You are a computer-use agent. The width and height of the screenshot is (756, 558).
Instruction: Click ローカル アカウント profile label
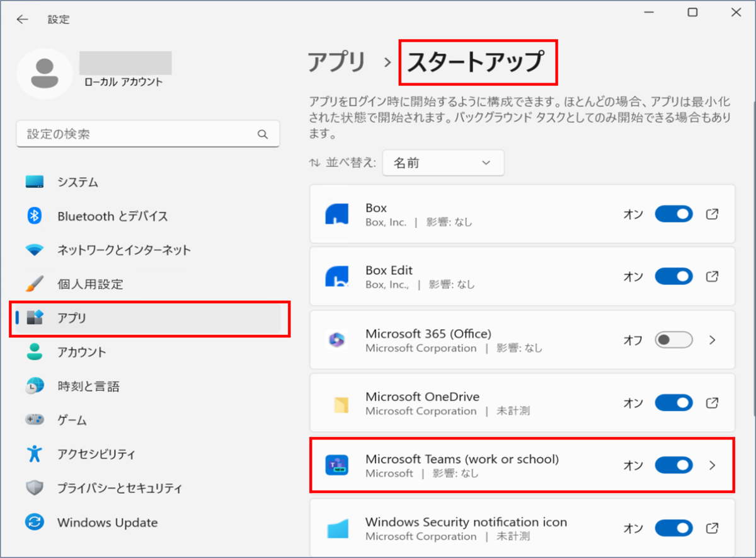tap(123, 82)
